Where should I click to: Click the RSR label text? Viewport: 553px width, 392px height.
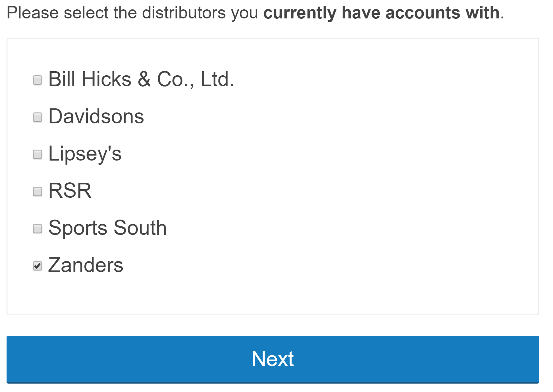(x=70, y=191)
